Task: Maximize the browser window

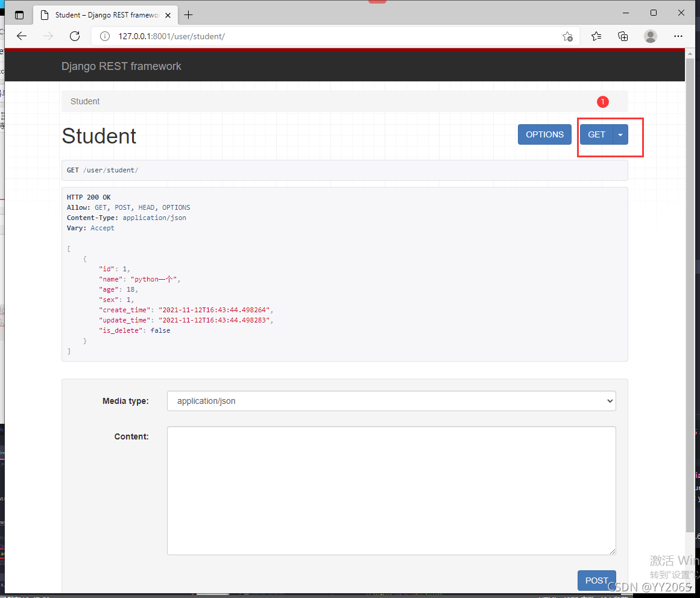Action: point(654,13)
